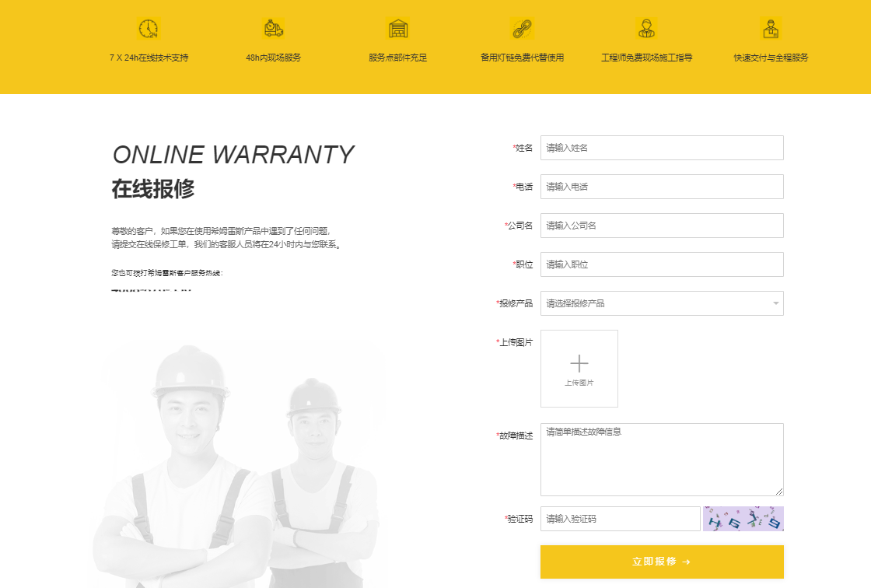Click the engineer on-site guidance icon
This screenshot has height=588, width=871.
(646, 29)
